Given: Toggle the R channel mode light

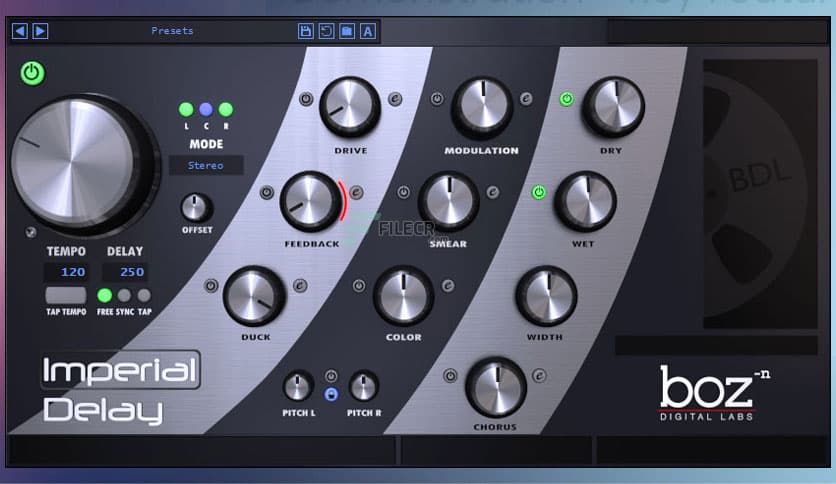Looking at the screenshot, I should (226, 110).
